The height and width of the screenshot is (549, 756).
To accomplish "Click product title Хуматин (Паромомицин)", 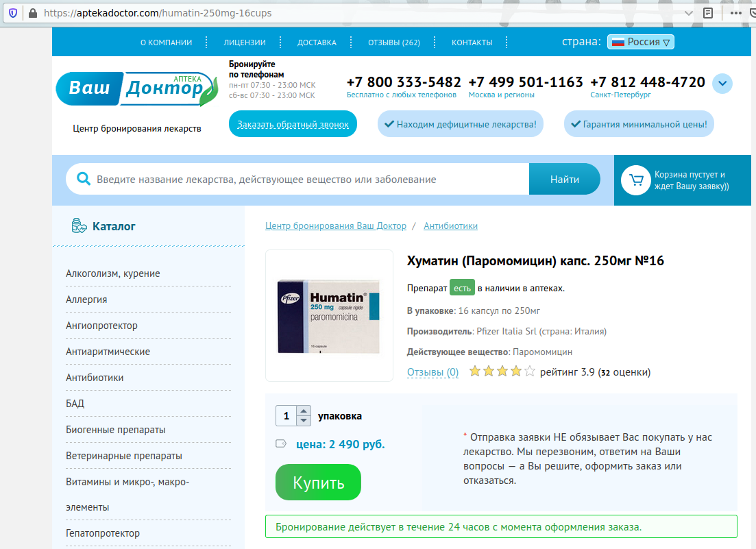I will [x=535, y=260].
